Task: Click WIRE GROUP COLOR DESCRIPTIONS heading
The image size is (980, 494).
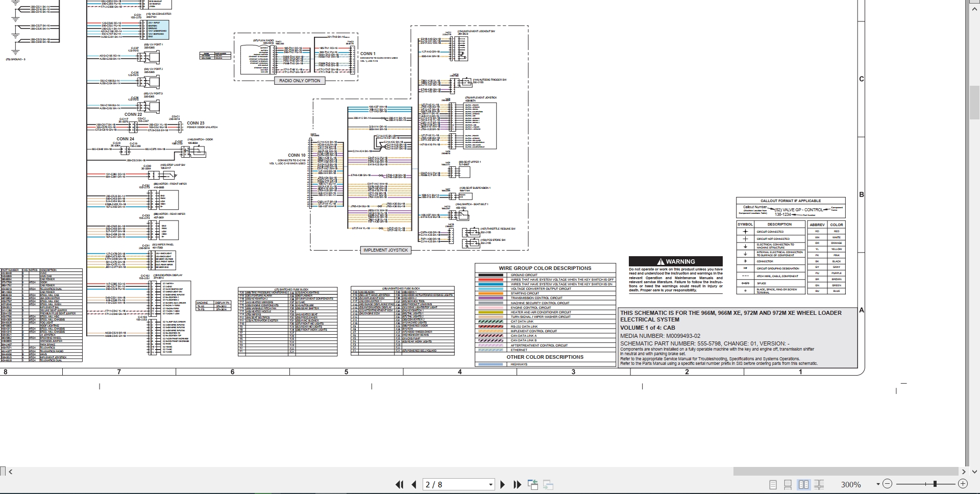Action: 545,268
